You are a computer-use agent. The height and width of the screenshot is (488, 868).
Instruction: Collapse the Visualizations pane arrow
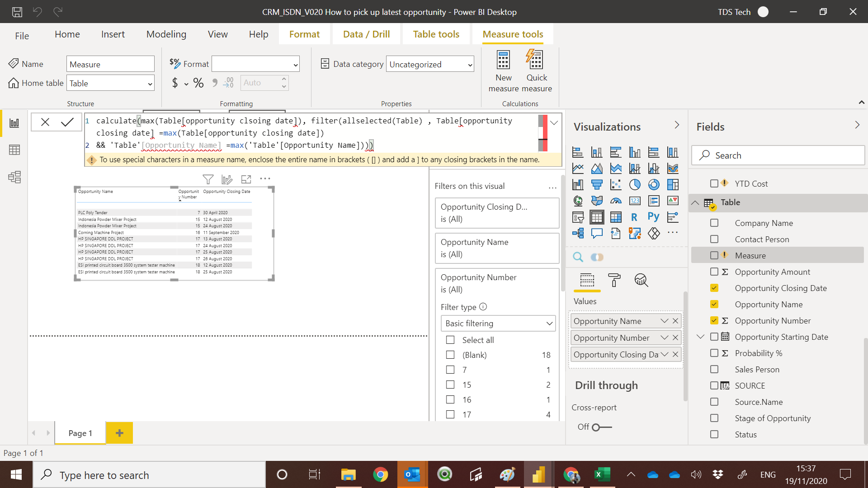[x=677, y=125]
